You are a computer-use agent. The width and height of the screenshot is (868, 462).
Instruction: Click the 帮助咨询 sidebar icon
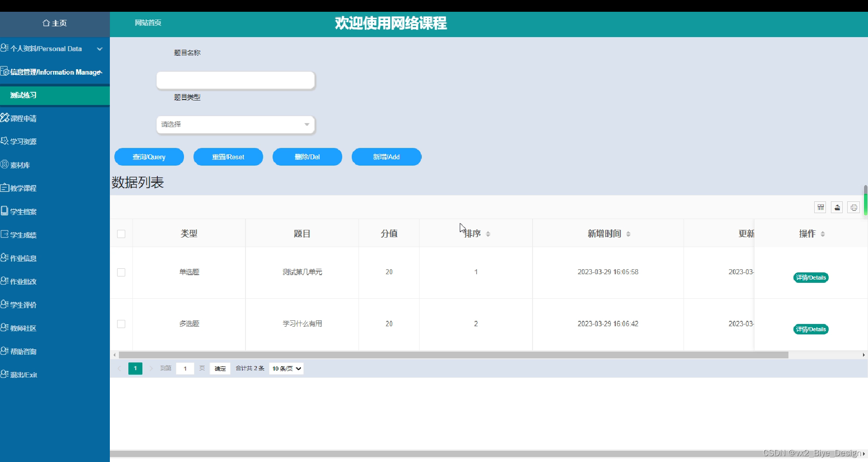click(x=5, y=351)
